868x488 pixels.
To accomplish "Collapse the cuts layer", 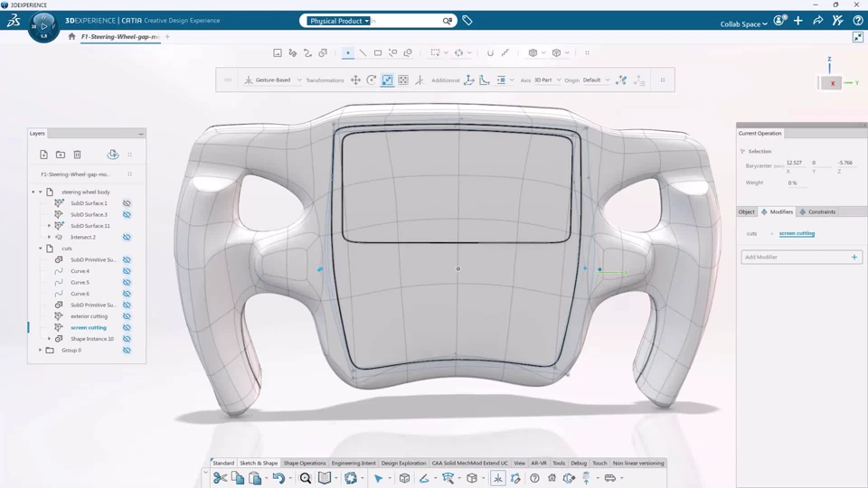I will [41, 249].
